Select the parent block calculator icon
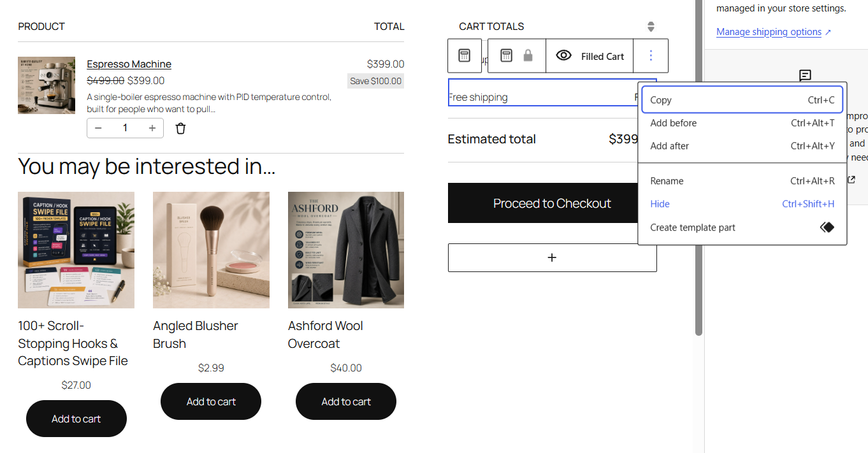 click(465, 55)
